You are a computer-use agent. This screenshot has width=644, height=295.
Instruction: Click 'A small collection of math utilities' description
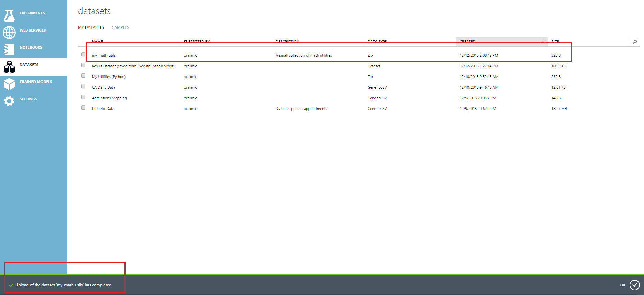click(304, 55)
